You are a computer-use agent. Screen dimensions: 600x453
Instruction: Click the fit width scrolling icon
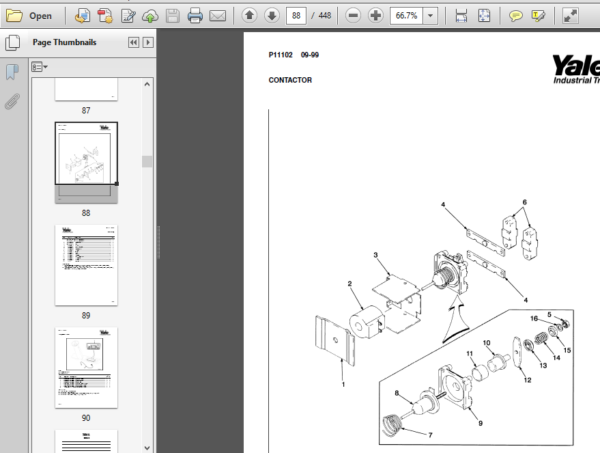coord(461,16)
